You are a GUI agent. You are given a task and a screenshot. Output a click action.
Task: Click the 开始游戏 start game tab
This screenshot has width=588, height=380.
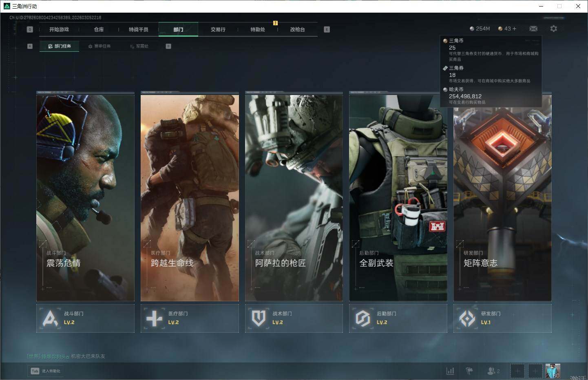pyautogui.click(x=59, y=29)
